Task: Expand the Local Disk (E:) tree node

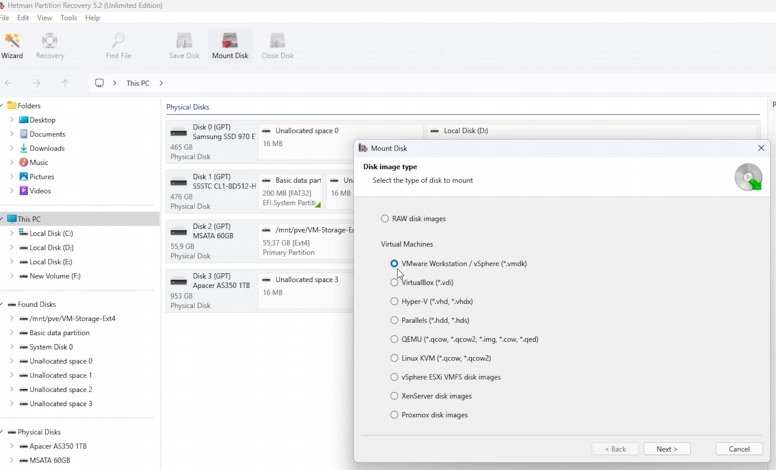Action: (x=11, y=262)
